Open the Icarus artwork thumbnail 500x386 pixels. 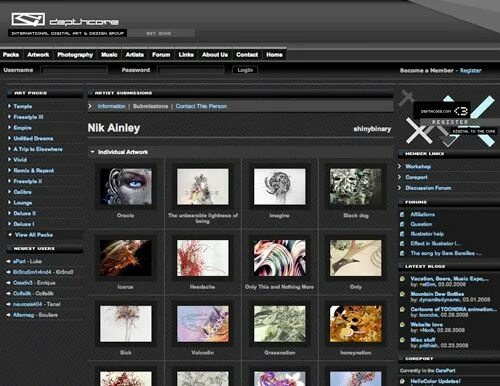(x=126, y=258)
